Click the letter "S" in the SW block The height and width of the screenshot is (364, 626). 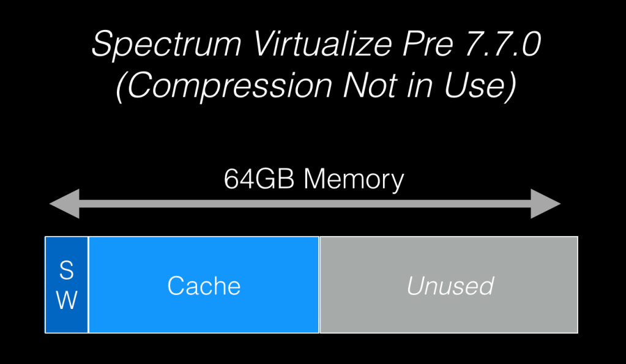point(67,270)
